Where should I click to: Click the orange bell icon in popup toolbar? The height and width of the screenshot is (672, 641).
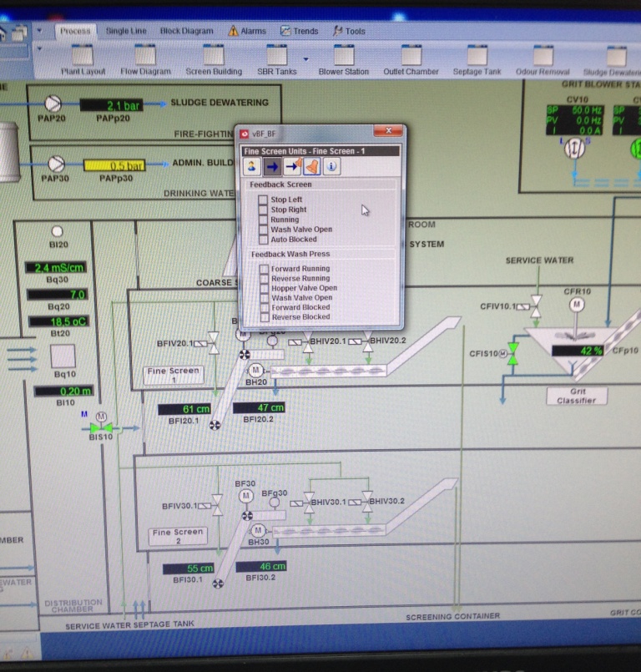point(312,166)
